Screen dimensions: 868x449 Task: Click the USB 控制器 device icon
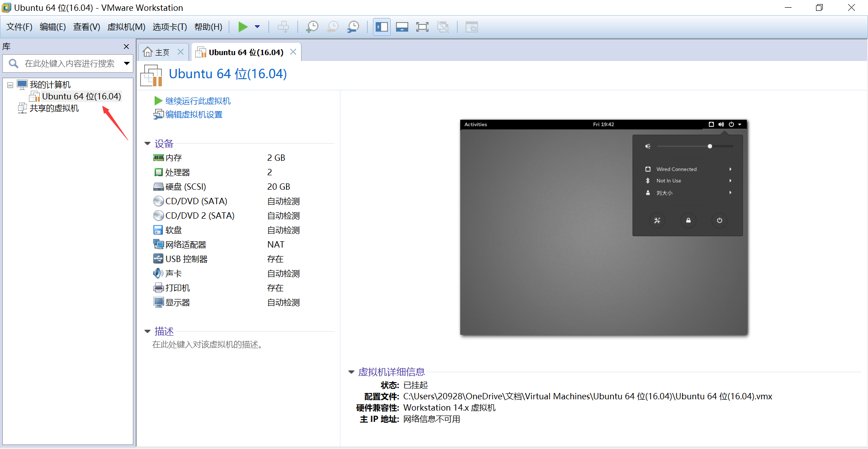pos(158,259)
